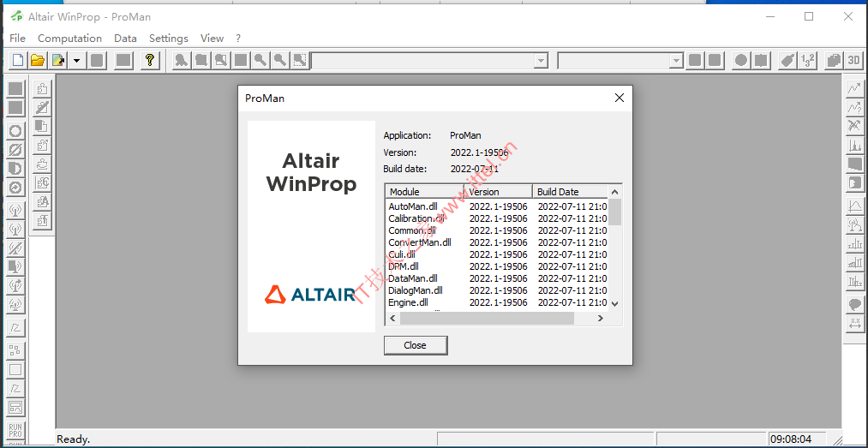Select the Calibration.dll row
The width and height of the screenshot is (868, 448).
point(497,218)
